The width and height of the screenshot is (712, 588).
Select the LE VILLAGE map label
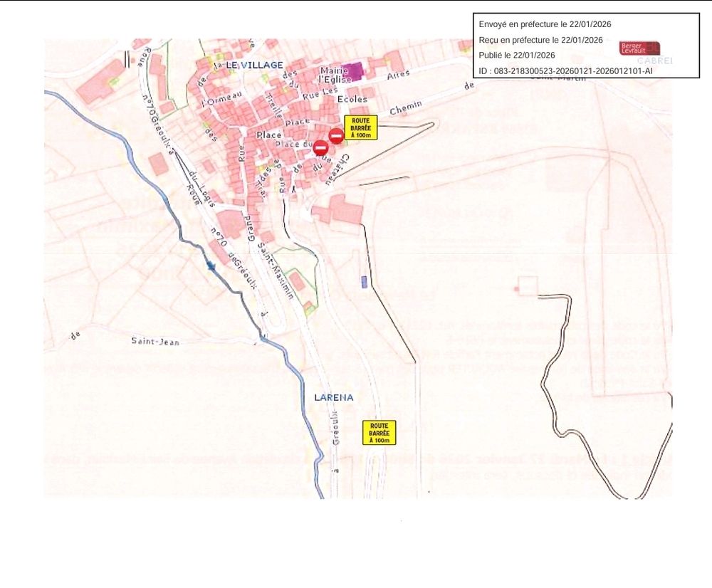(254, 65)
